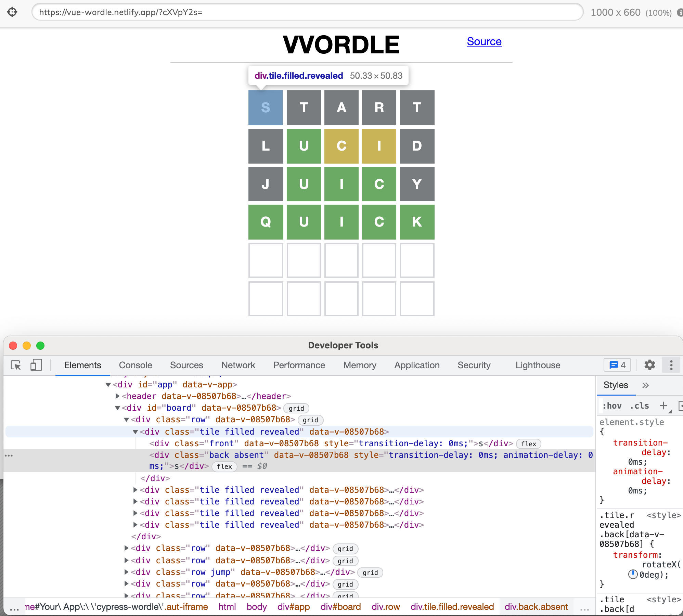Toggle the :hov pseudo-class pane
The image size is (683, 616).
tap(613, 406)
